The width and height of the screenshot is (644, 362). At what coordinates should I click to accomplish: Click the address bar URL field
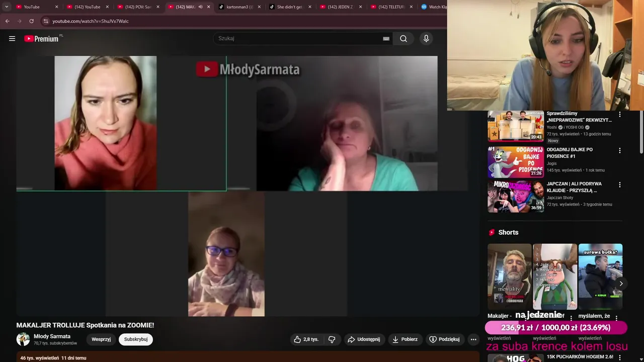pos(242,21)
